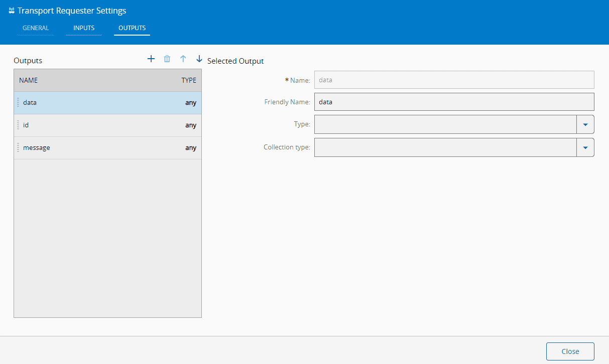Image resolution: width=609 pixels, height=364 pixels.
Task: Click the disabled Name input field
Action: [454, 80]
